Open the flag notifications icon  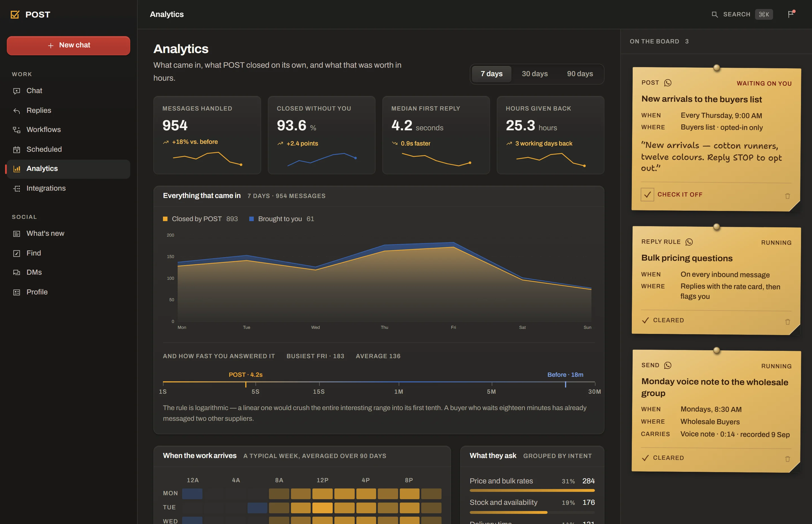tap(791, 14)
